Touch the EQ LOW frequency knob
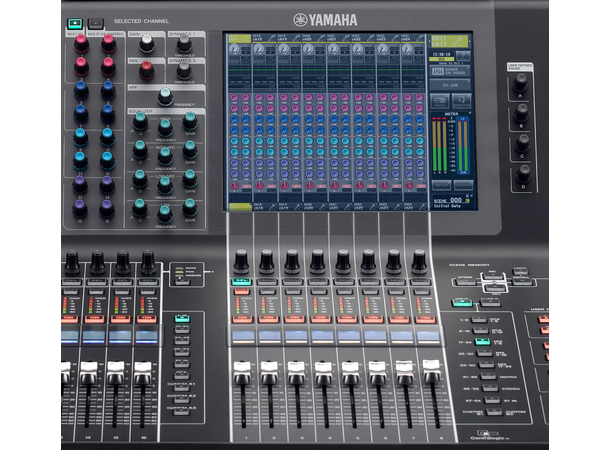Image resolution: width=610 pixels, height=450 pixels. pyautogui.click(x=165, y=215)
